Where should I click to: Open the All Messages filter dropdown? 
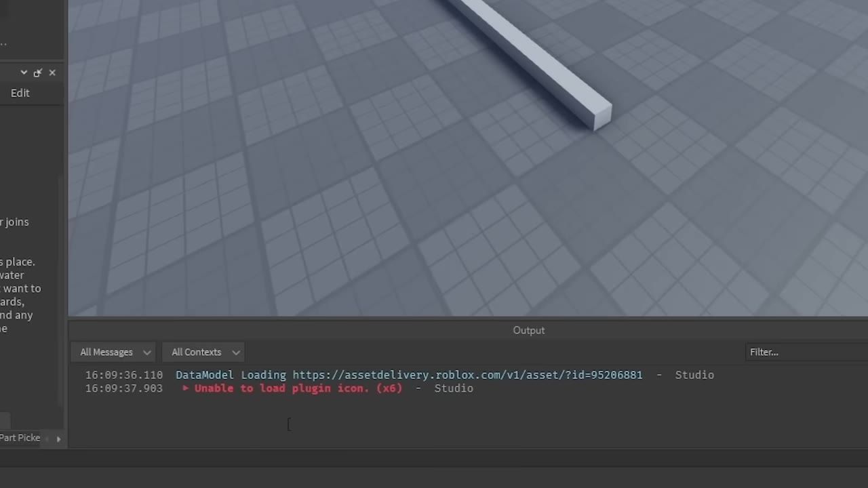[x=113, y=352]
